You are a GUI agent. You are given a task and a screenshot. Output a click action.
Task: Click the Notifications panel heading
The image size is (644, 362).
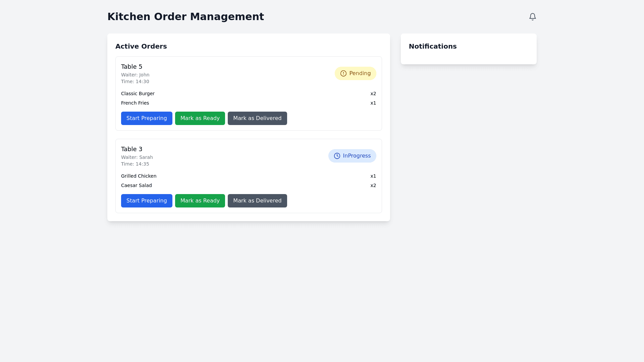432,46
